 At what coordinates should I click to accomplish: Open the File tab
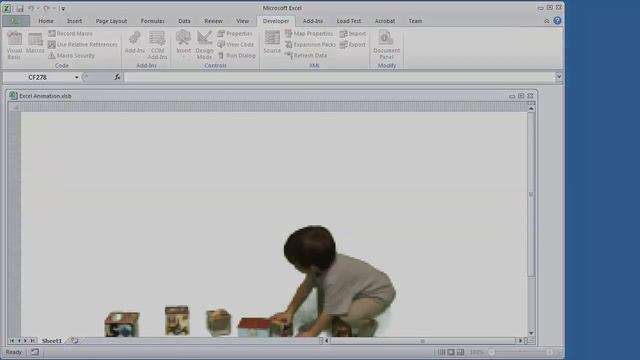16,21
